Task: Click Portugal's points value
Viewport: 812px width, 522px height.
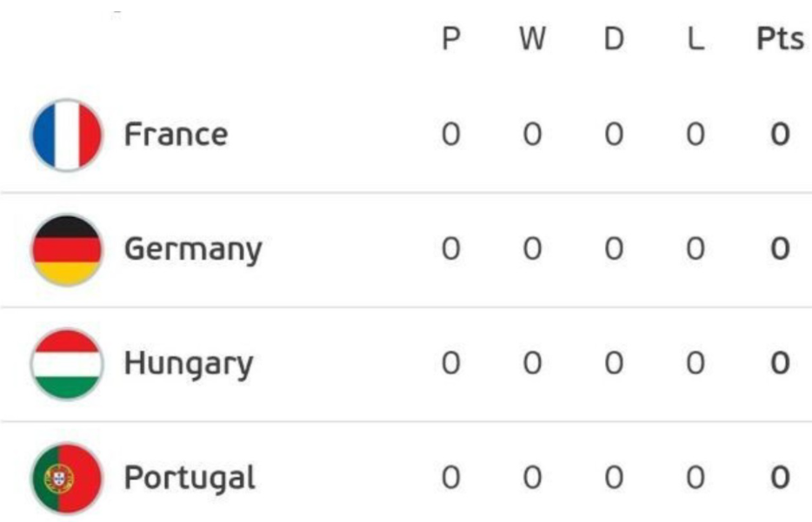Action: coord(780,478)
